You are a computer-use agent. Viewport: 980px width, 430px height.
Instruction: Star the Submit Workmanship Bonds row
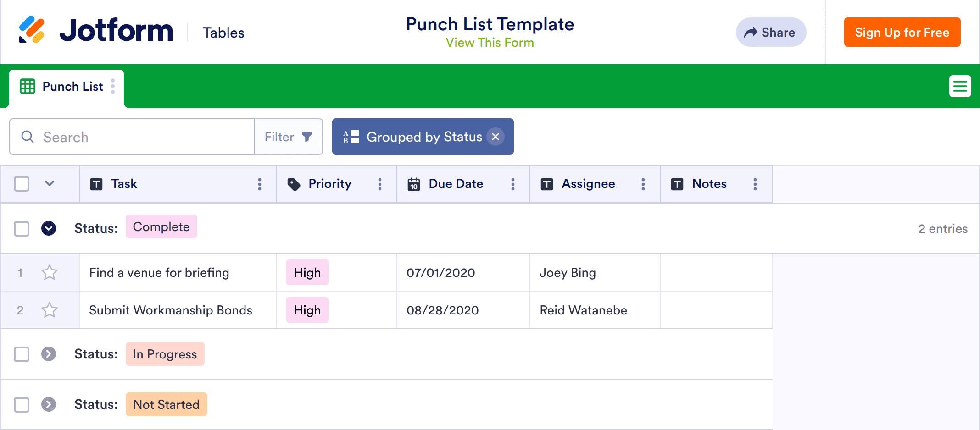(x=50, y=310)
